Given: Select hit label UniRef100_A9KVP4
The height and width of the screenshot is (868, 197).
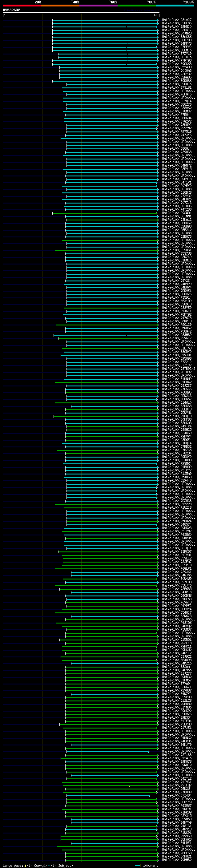Looking at the screenshot, I should point(177,436).
